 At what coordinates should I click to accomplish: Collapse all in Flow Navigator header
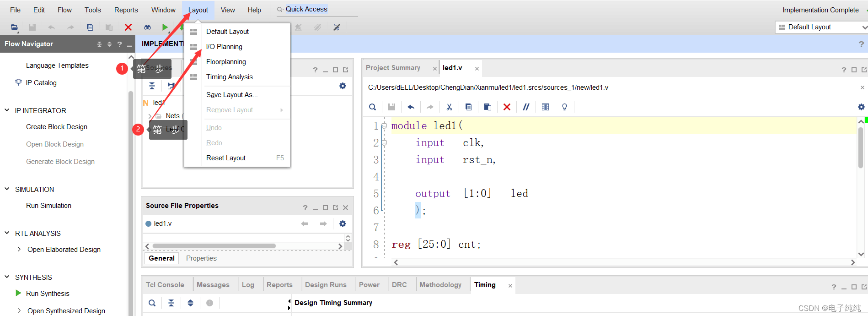(x=99, y=44)
